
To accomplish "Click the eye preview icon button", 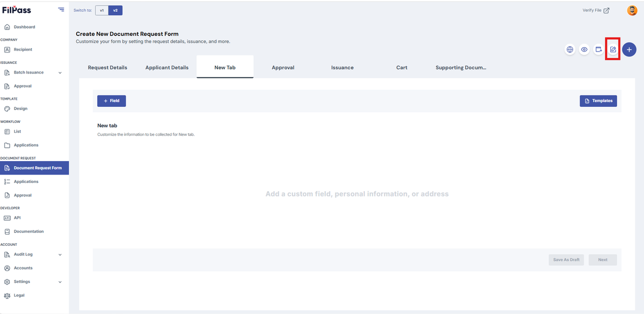I will pos(584,49).
